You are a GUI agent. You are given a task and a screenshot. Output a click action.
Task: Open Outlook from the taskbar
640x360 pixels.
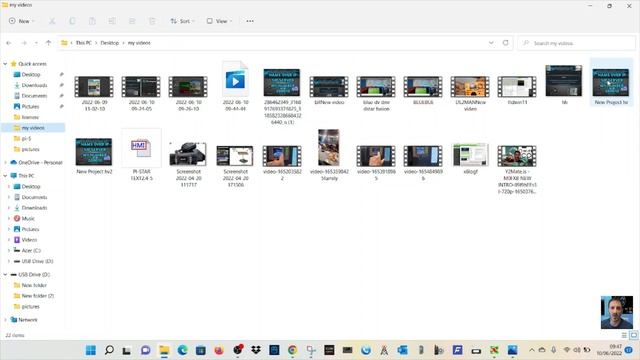402,350
